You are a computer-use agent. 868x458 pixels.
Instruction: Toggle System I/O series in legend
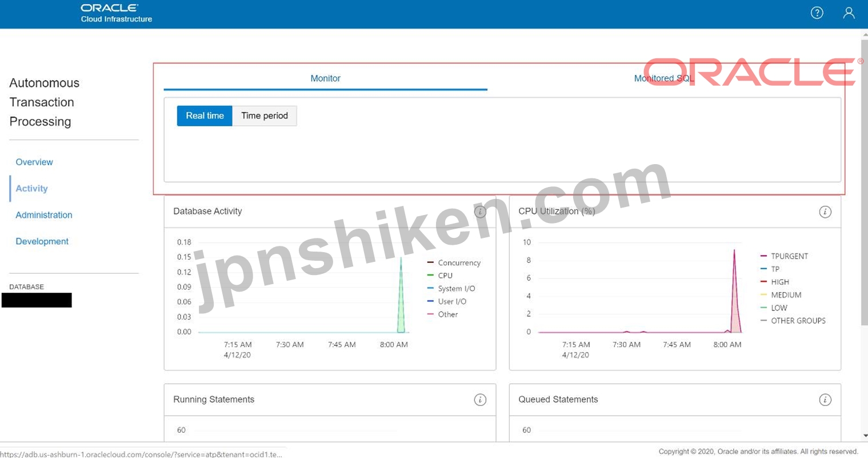click(x=451, y=289)
